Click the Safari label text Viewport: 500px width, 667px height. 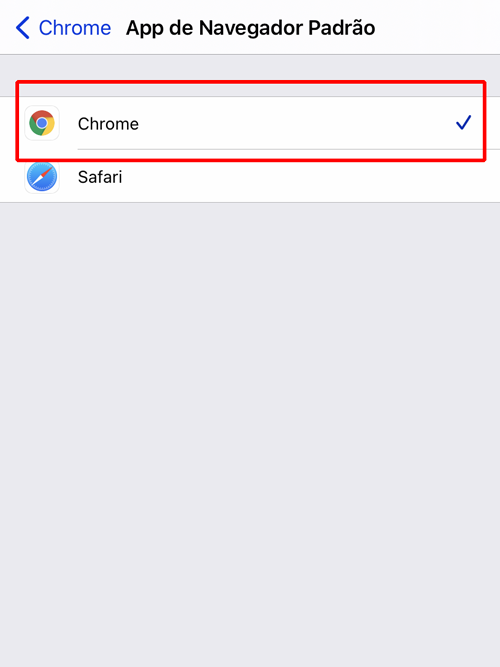click(x=100, y=177)
